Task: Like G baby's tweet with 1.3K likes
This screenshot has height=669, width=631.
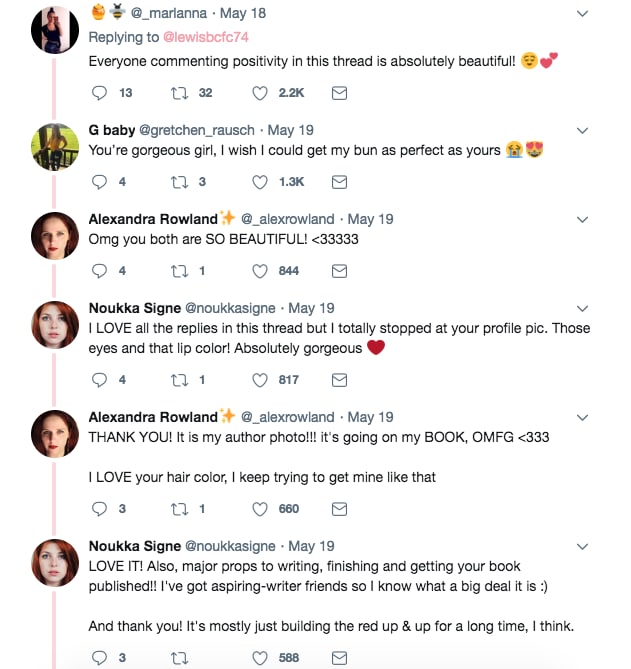Action: [x=260, y=182]
